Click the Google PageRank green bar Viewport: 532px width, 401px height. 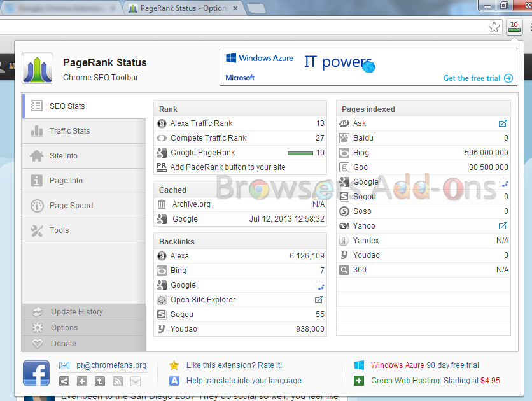(300, 153)
